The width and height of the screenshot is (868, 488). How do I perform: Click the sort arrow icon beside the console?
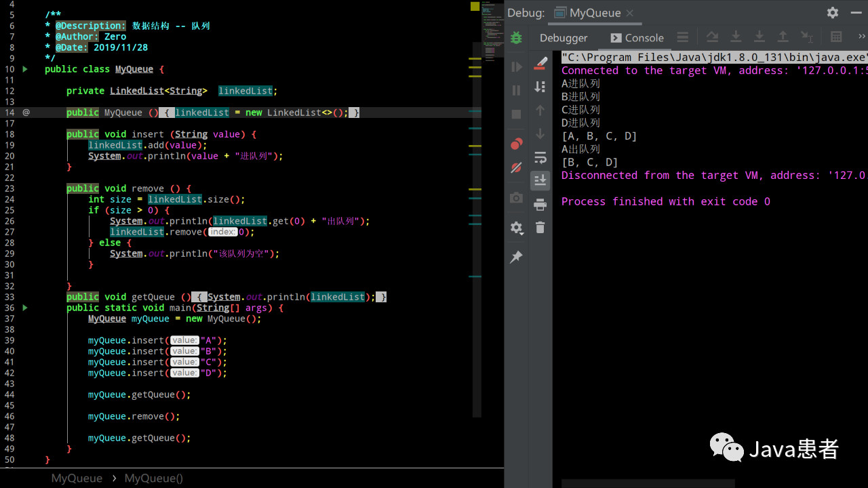(540, 86)
